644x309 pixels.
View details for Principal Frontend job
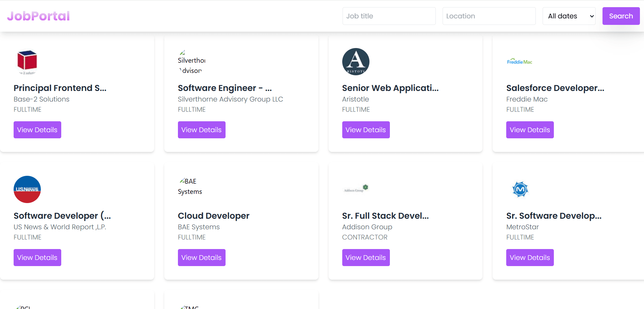pyautogui.click(x=37, y=129)
